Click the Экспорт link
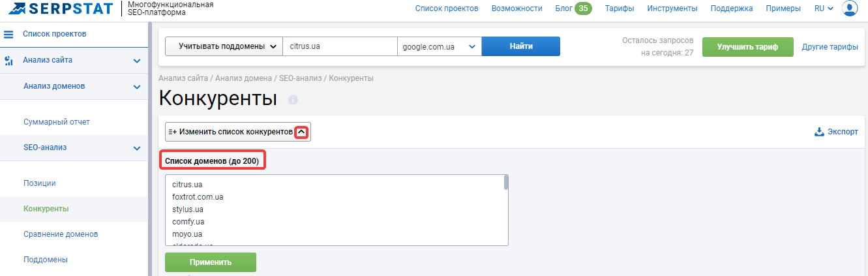The image size is (868, 276). 843,132
